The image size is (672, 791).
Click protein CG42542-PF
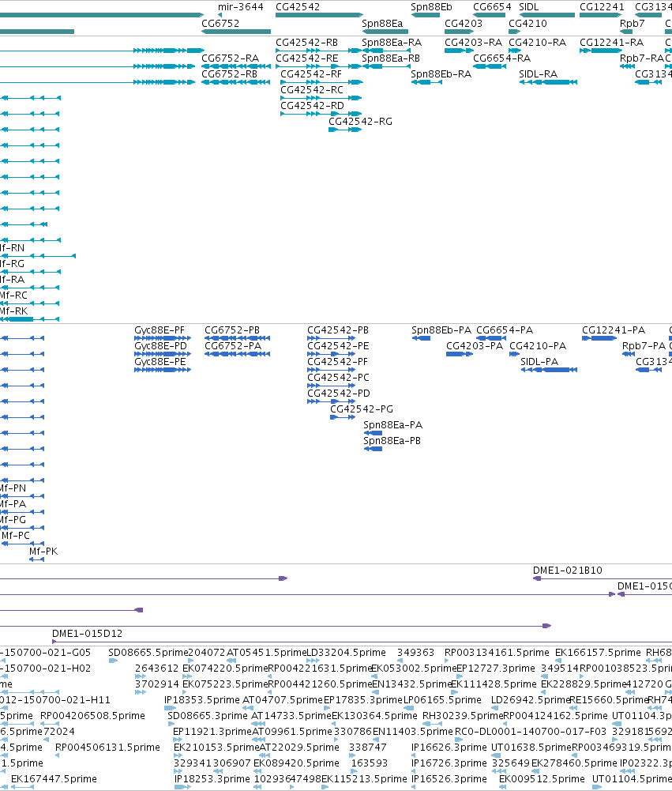(331, 370)
